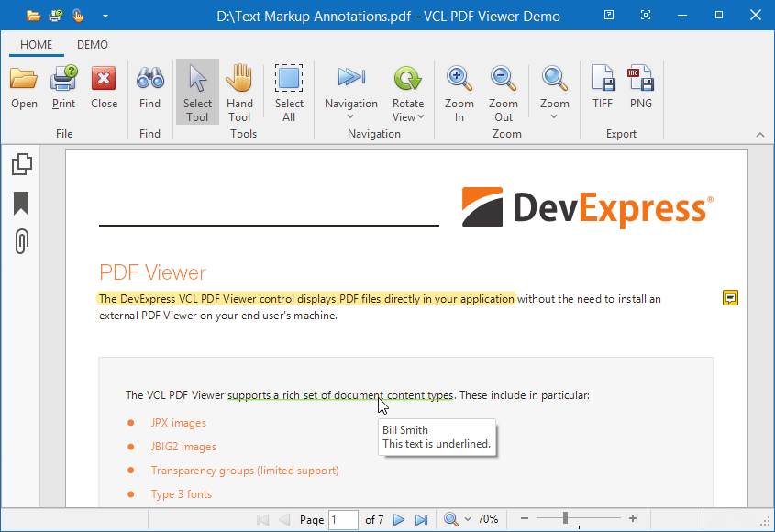Screen dimensions: 775x532
Task: Click the green underlined annotation text
Action: coord(340,395)
